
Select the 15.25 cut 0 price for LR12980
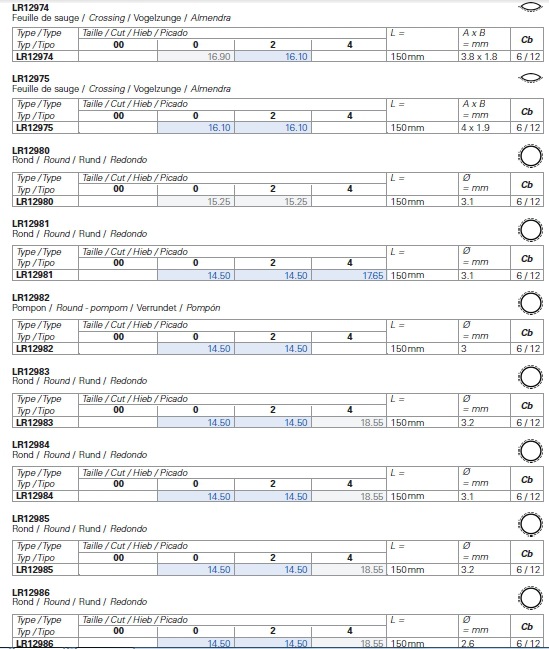(196, 202)
